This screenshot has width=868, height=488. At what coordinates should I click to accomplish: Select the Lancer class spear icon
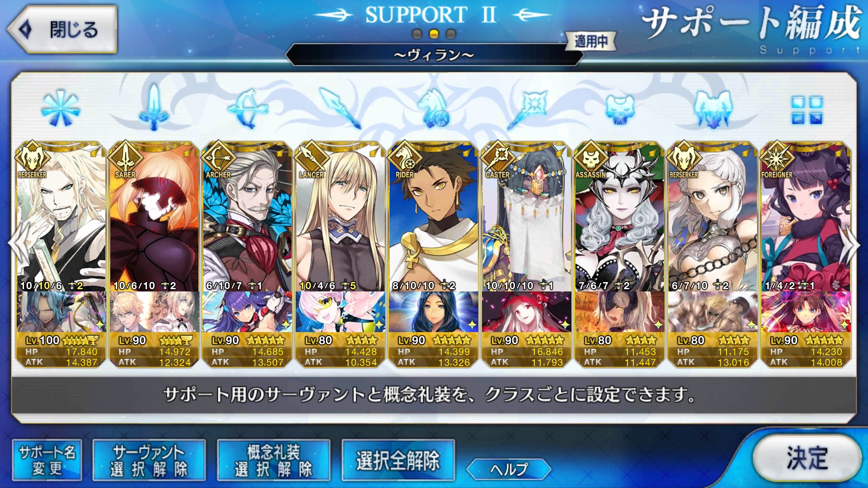pyautogui.click(x=340, y=108)
